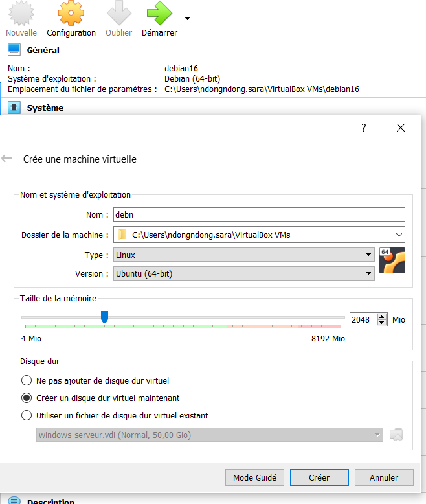Screen dimensions: 426x504
Task: Start the VM with Démarrer arrow
Action: [159, 13]
